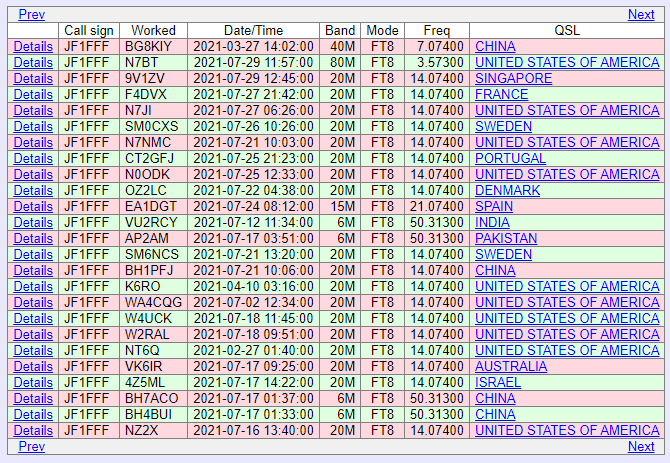This screenshot has height=463, width=670.
Task: Open Details for the BH7ACO contact
Action: click(x=33, y=399)
